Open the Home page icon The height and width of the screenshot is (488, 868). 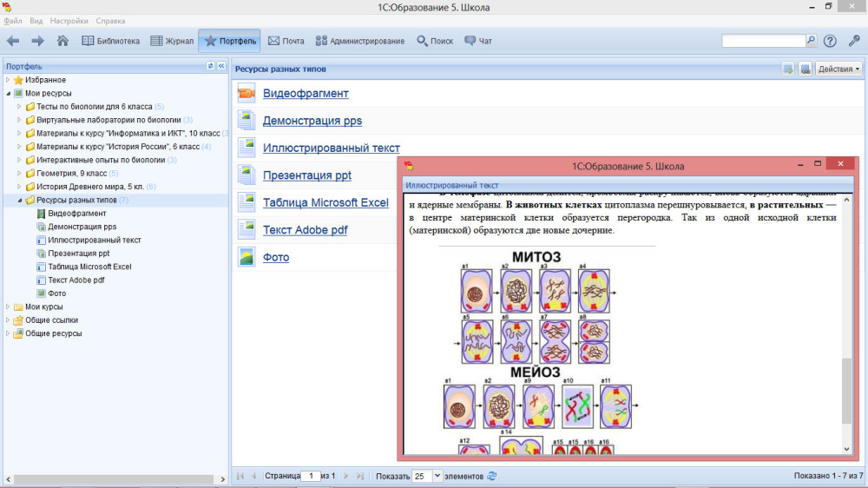point(62,41)
